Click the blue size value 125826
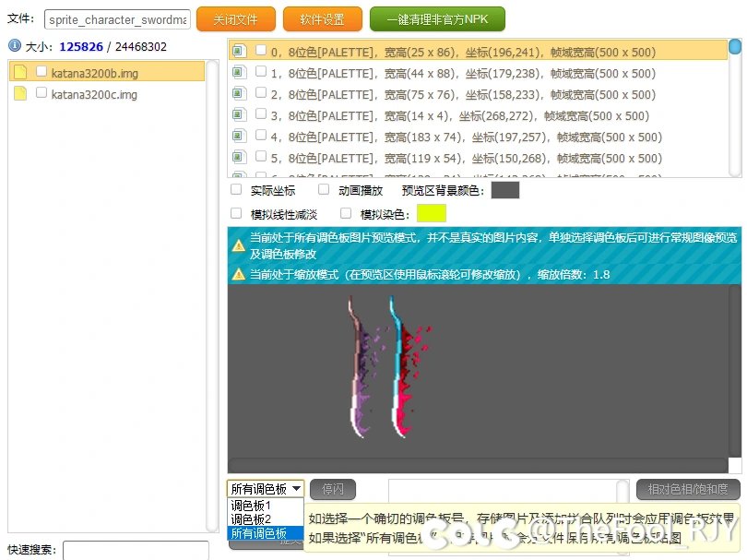This screenshot has height=560, width=747. (x=81, y=46)
